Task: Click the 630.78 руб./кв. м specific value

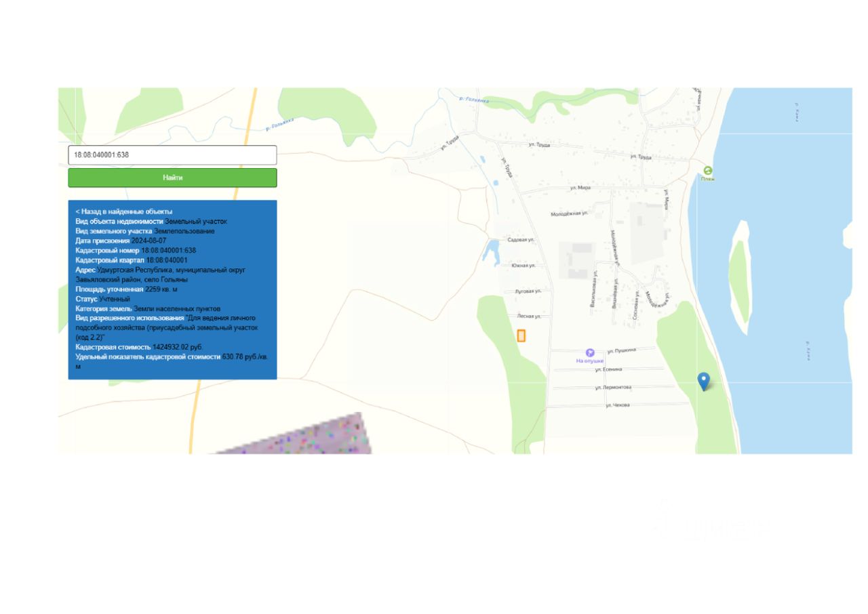Action: [173, 361]
